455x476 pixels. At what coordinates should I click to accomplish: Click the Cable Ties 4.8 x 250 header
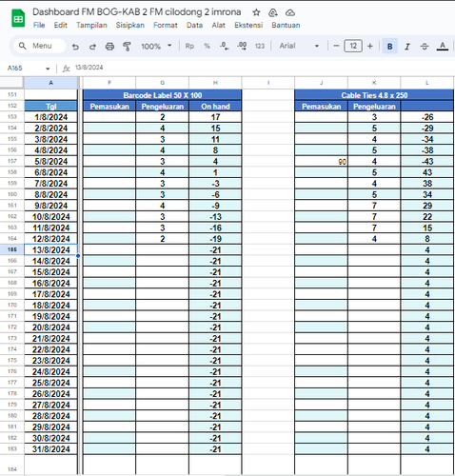[374, 95]
